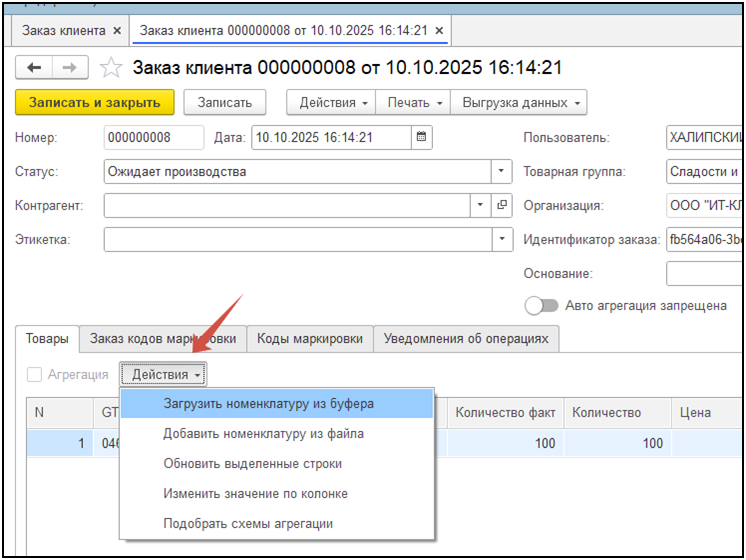Switch to the Коды маркировки tab
746x560 pixels.
[x=310, y=339]
